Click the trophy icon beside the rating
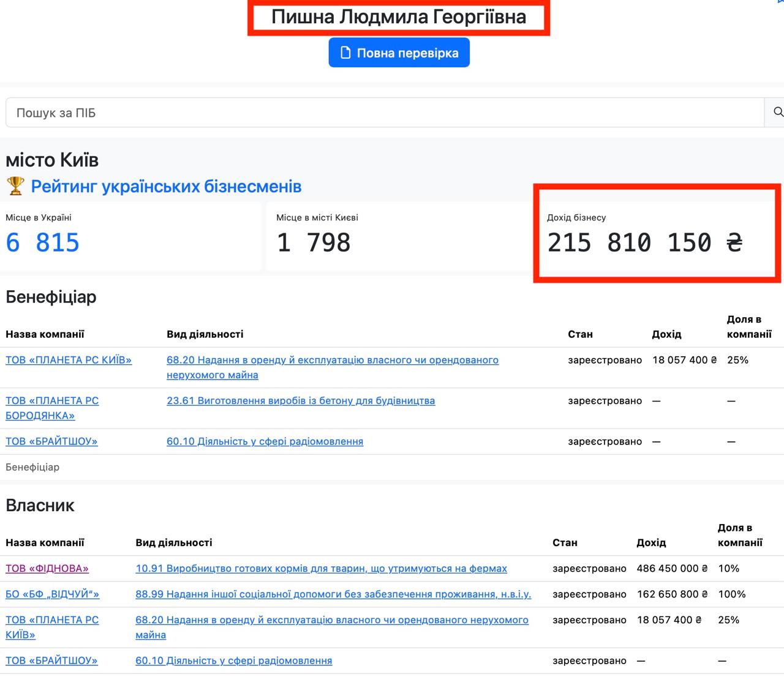The width and height of the screenshot is (784, 677). 15,186
